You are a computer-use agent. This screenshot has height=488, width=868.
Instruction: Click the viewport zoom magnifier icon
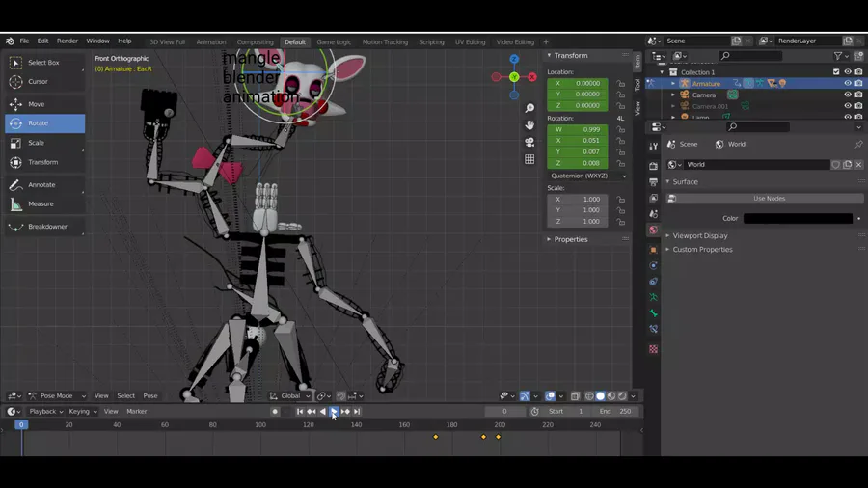coord(529,108)
